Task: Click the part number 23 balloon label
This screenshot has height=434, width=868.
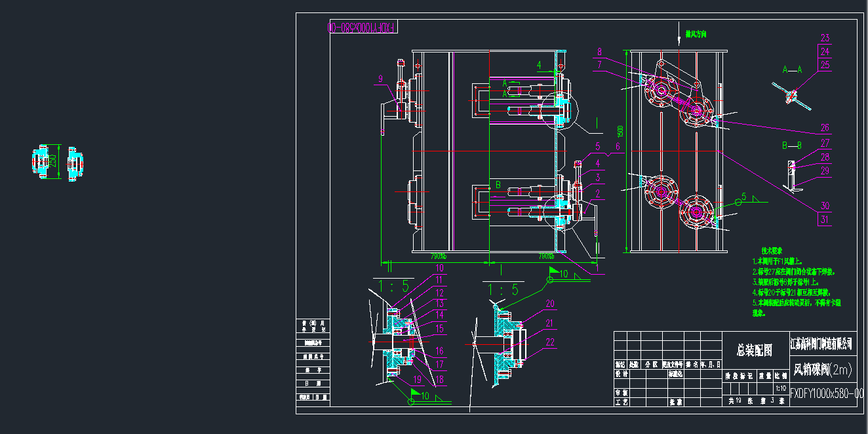Action: 825,38
